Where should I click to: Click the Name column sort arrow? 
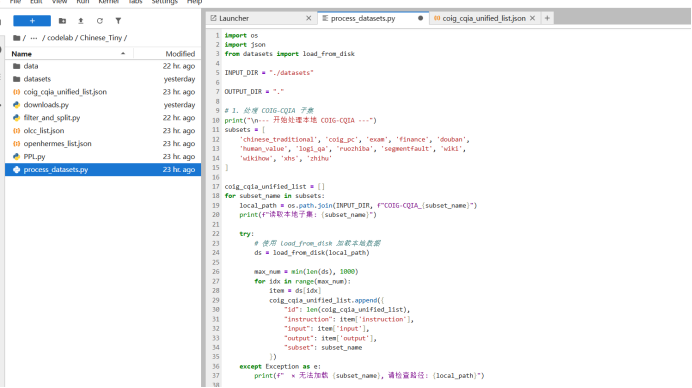coord(123,53)
